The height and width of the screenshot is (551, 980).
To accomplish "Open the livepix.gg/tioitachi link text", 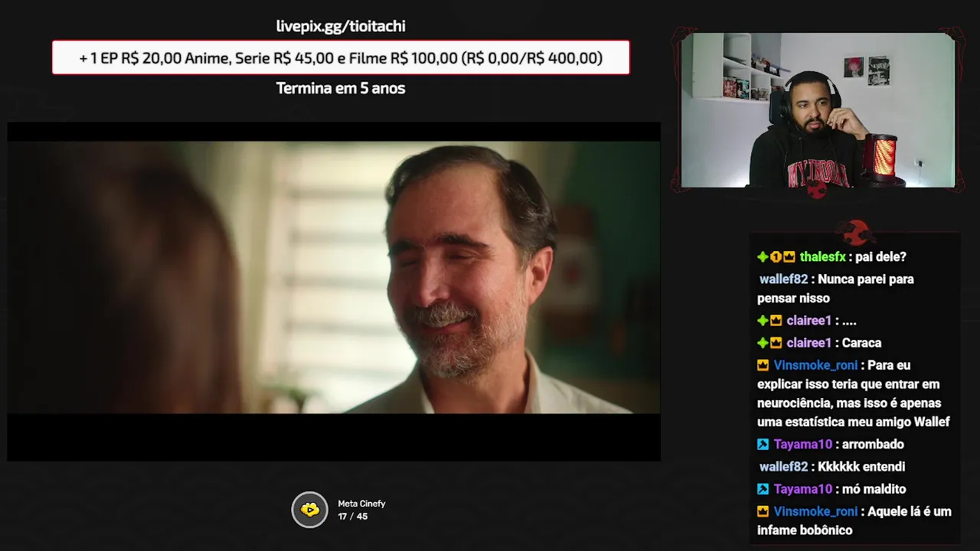I will click(x=341, y=26).
